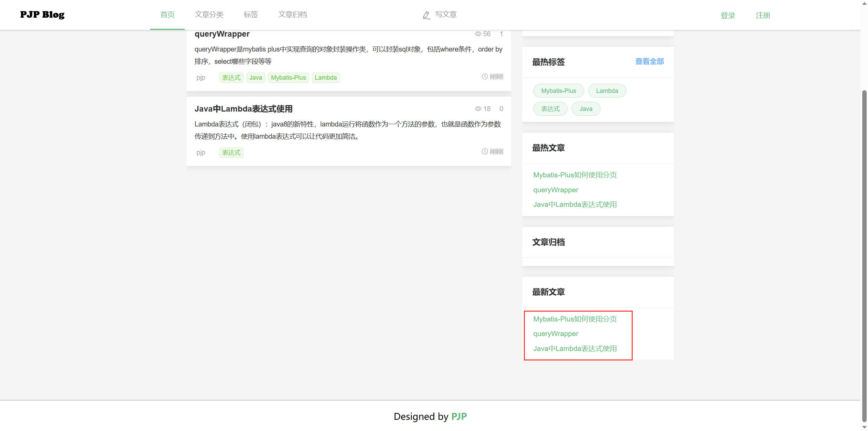
Task: Click the Java tag on queryWrapper post
Action: [256, 78]
